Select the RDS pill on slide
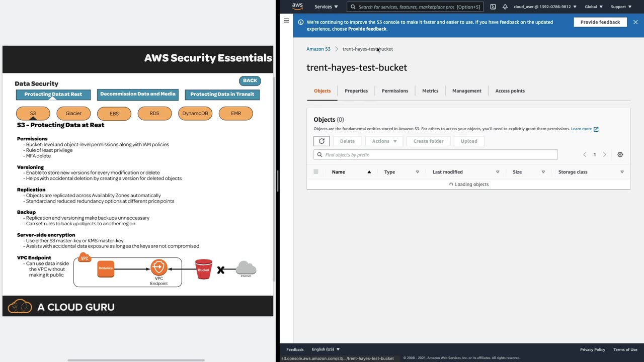 (x=154, y=114)
